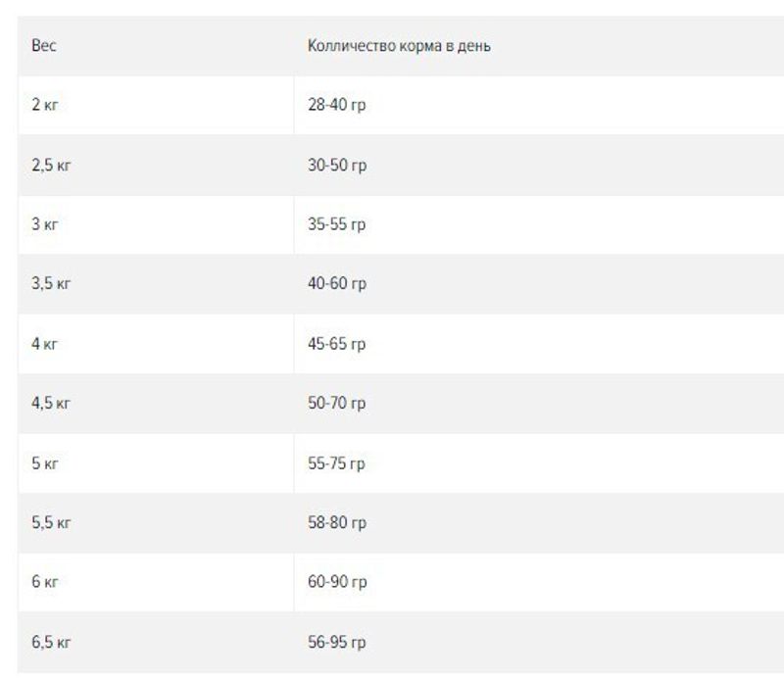The image size is (784, 680).
Task: Click the '58-80 гр' value
Action: pyautogui.click(x=337, y=522)
